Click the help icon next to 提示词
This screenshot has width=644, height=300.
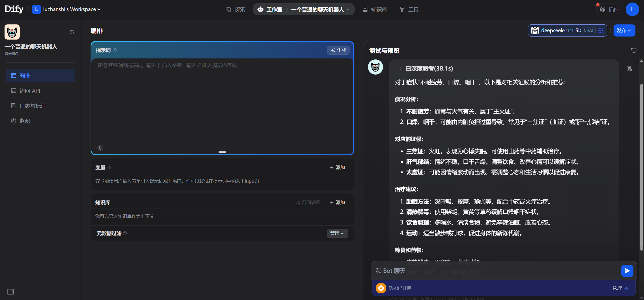pos(115,50)
